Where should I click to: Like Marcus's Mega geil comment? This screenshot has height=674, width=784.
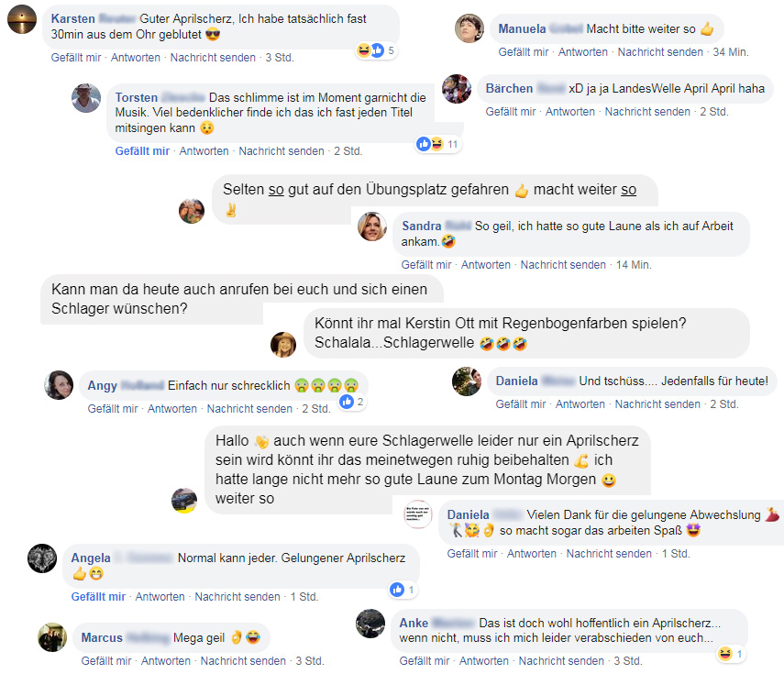[x=106, y=660]
